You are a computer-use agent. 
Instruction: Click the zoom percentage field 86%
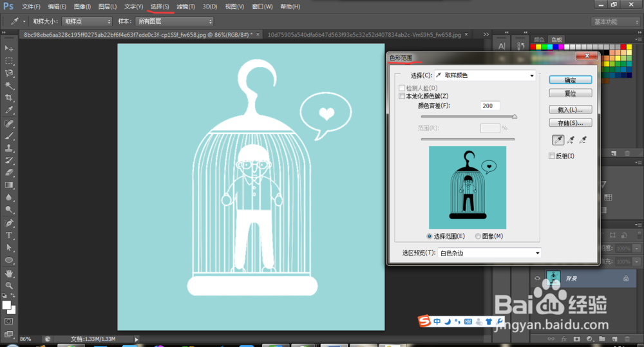(26, 339)
